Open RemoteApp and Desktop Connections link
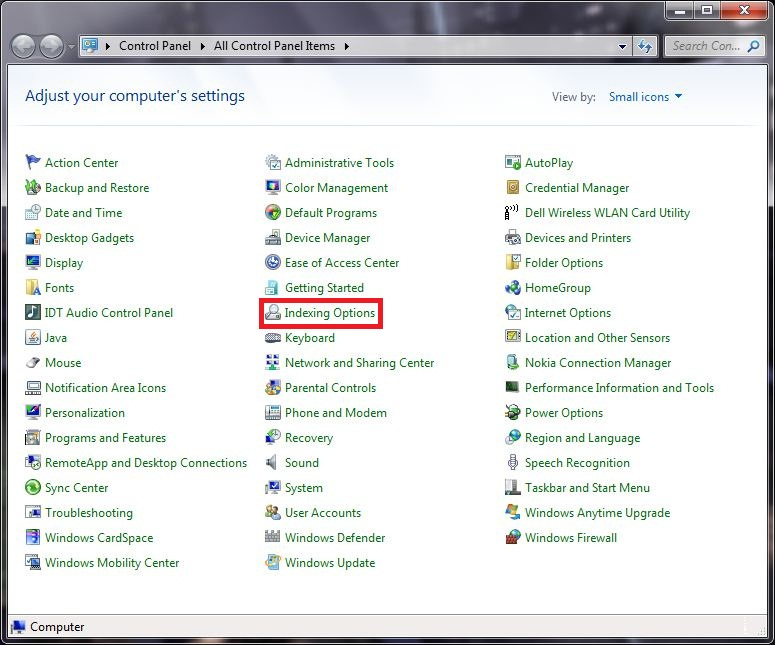The width and height of the screenshot is (775, 645). [x=146, y=463]
